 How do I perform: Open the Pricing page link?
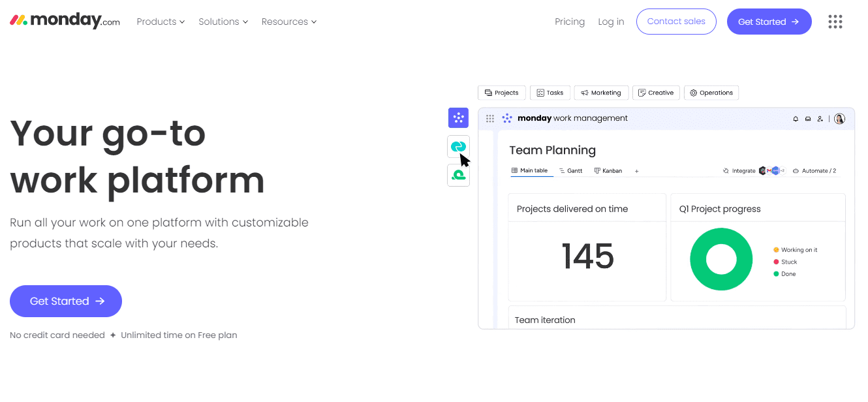[570, 22]
